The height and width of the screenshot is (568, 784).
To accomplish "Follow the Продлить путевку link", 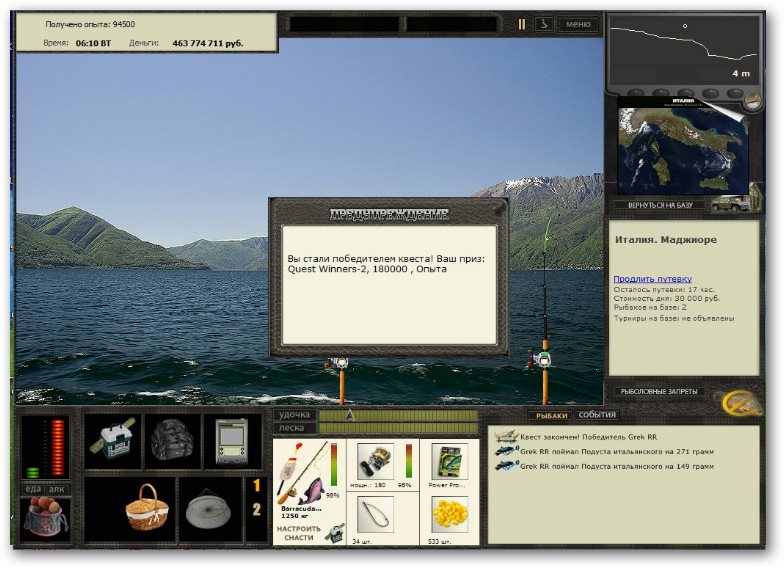I will point(652,279).
